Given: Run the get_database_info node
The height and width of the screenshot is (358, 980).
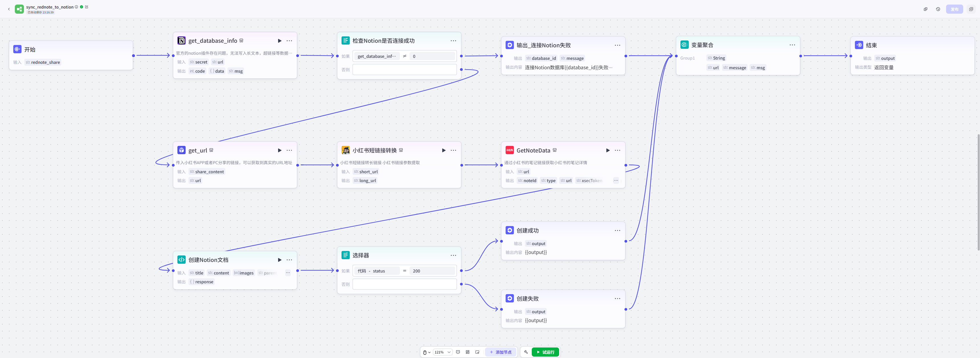Looking at the screenshot, I should [x=280, y=41].
